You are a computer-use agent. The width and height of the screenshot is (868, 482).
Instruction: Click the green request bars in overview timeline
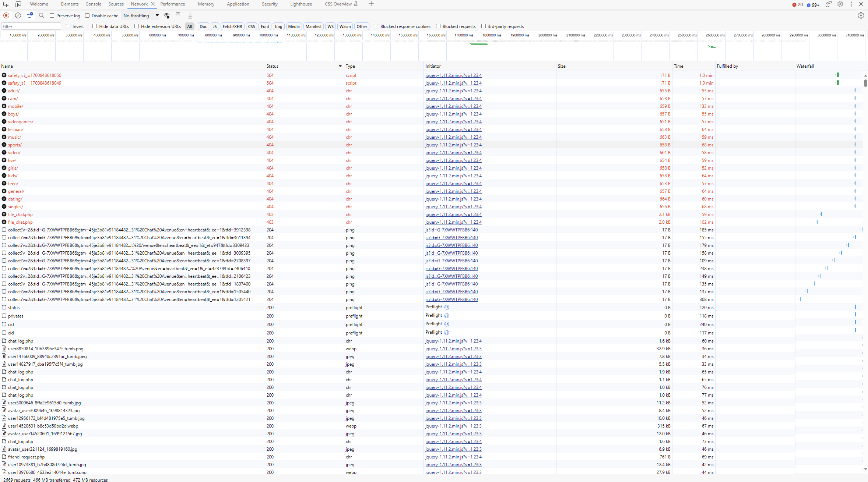479,44
